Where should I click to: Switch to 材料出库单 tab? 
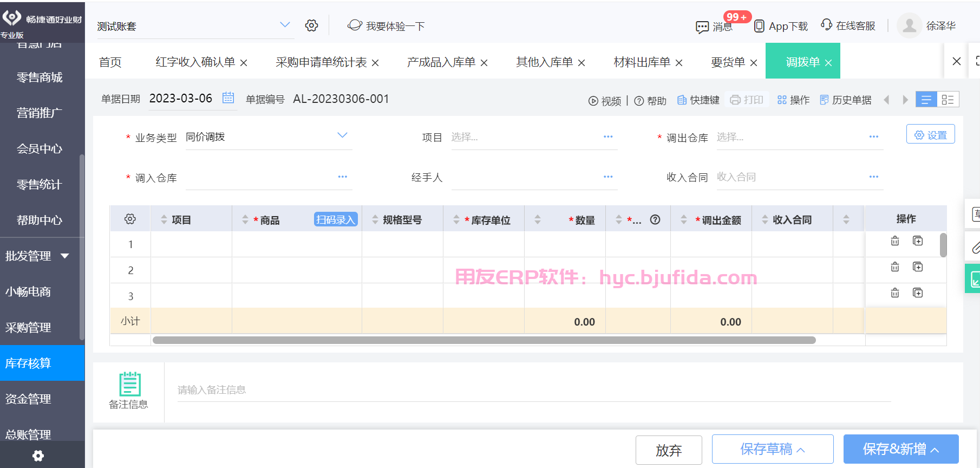point(642,62)
